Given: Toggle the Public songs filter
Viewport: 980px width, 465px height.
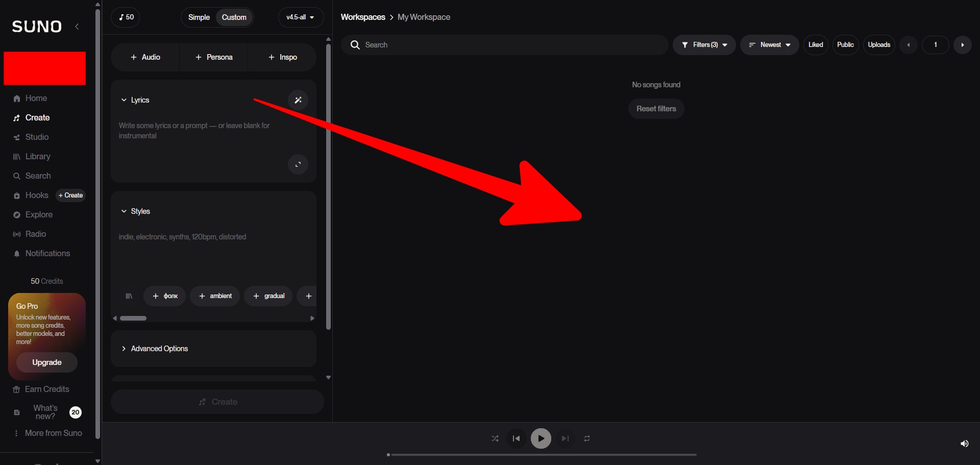Looking at the screenshot, I should pyautogui.click(x=845, y=45).
